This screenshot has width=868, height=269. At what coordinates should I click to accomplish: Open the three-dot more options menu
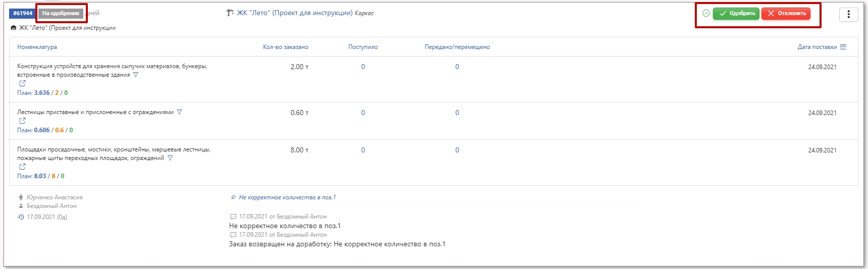pyautogui.click(x=848, y=14)
